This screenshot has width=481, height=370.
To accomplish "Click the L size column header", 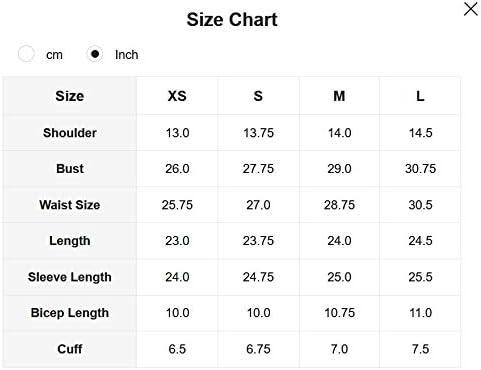I will pyautogui.click(x=420, y=96).
